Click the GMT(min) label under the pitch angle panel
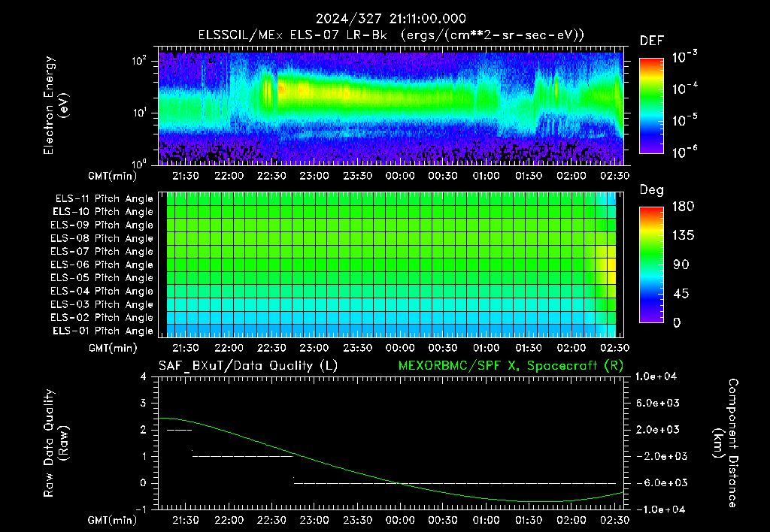Viewport: 770px width, 532px height. [x=113, y=349]
